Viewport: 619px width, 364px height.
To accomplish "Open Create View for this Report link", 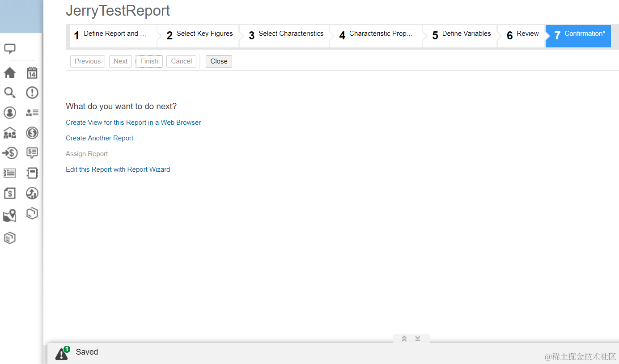I will (133, 123).
